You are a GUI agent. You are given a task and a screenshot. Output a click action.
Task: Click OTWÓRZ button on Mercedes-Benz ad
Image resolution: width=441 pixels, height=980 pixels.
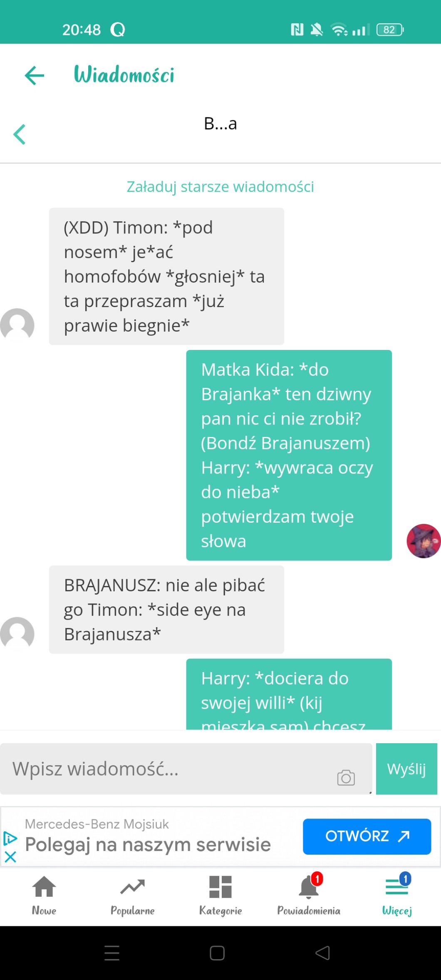click(367, 836)
